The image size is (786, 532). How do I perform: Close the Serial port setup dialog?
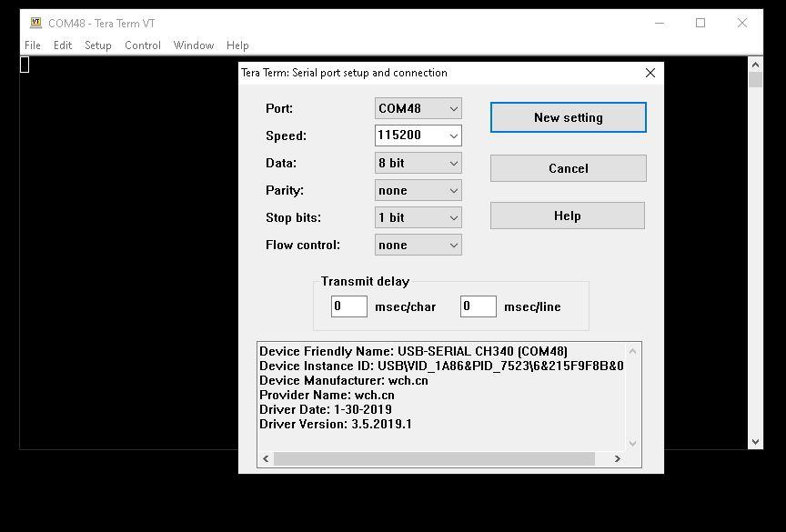coord(650,73)
